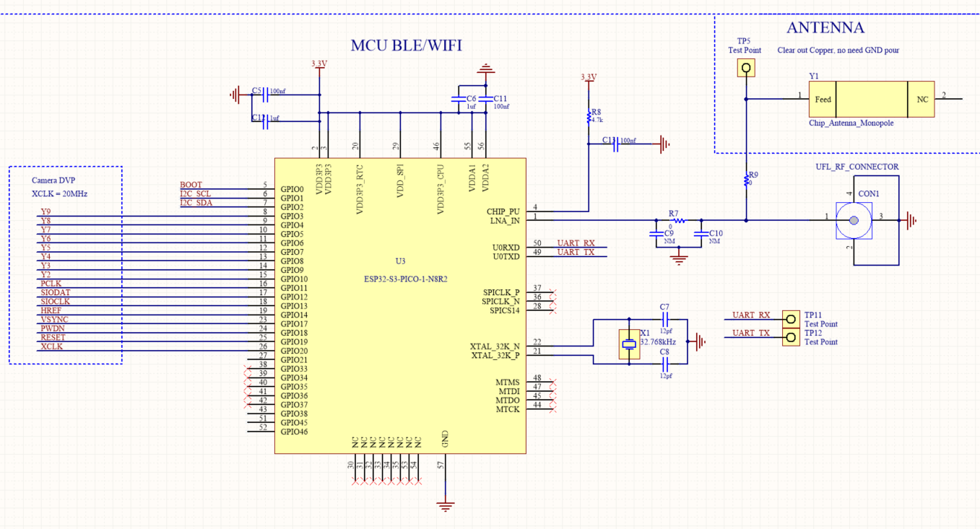Select capacitor C12 1uf symbol

265,121
